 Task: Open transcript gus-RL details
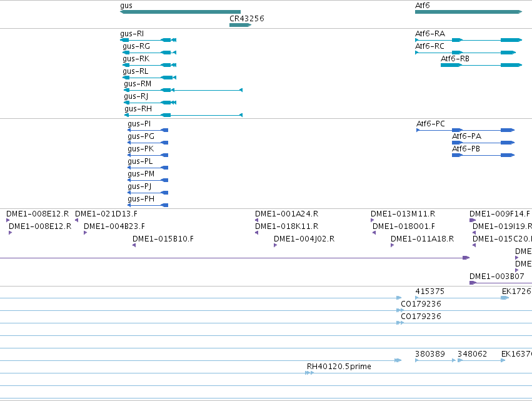[149, 78]
